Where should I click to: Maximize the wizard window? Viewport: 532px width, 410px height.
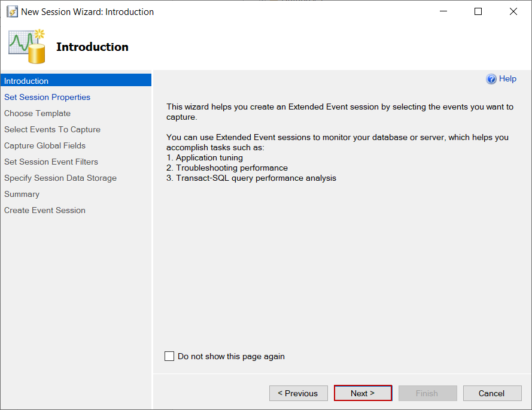pyautogui.click(x=478, y=11)
